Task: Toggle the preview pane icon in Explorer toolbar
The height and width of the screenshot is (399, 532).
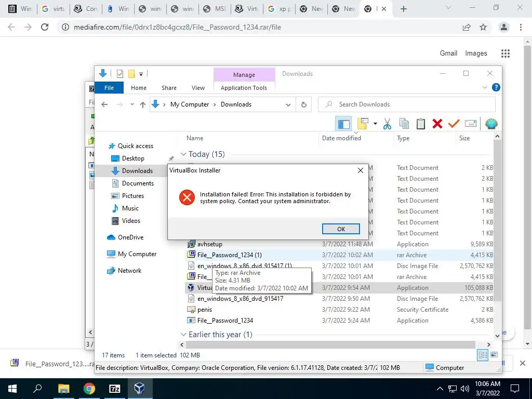Action: tap(343, 124)
